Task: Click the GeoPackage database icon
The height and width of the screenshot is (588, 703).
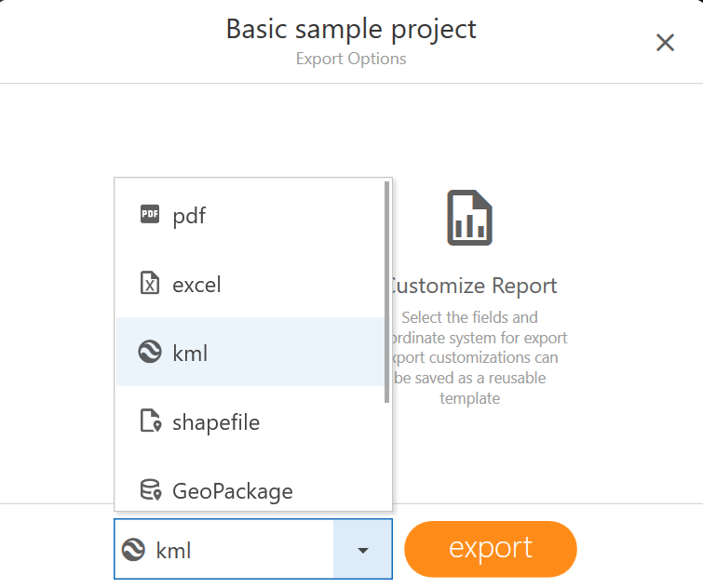Action: pyautogui.click(x=150, y=490)
